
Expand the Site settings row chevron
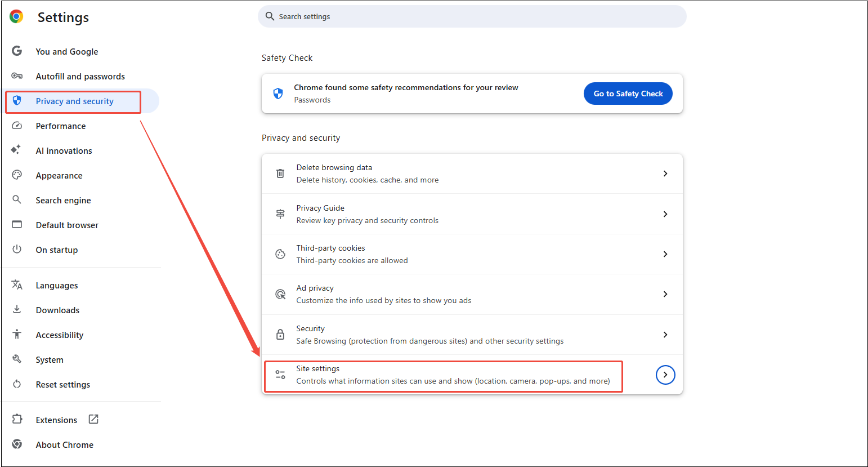665,375
